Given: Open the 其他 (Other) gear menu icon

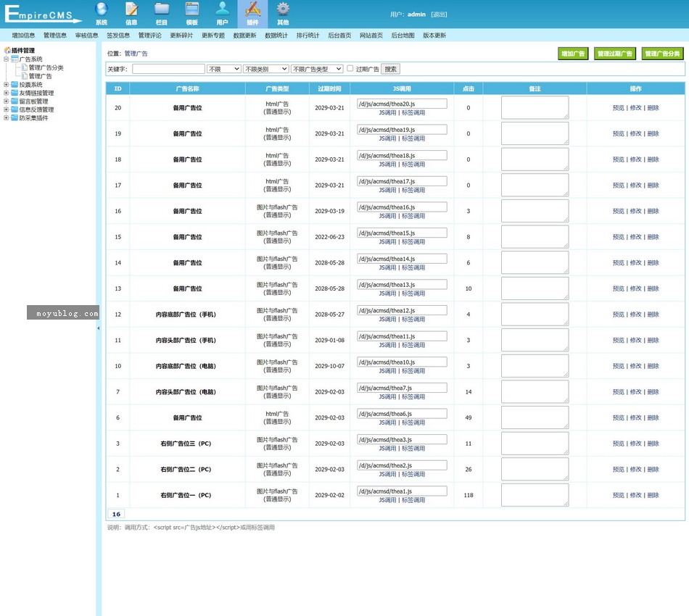Looking at the screenshot, I should (x=283, y=14).
